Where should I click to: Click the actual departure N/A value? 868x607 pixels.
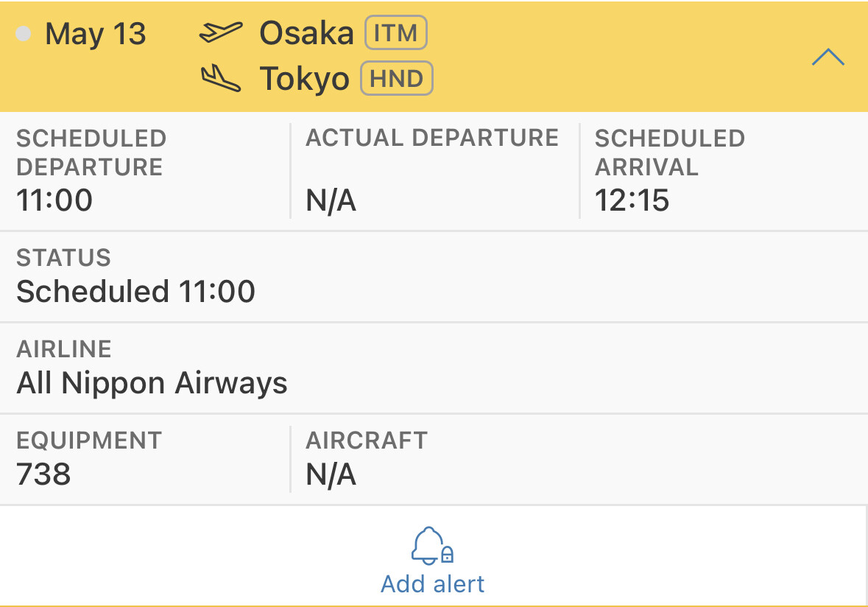click(331, 200)
